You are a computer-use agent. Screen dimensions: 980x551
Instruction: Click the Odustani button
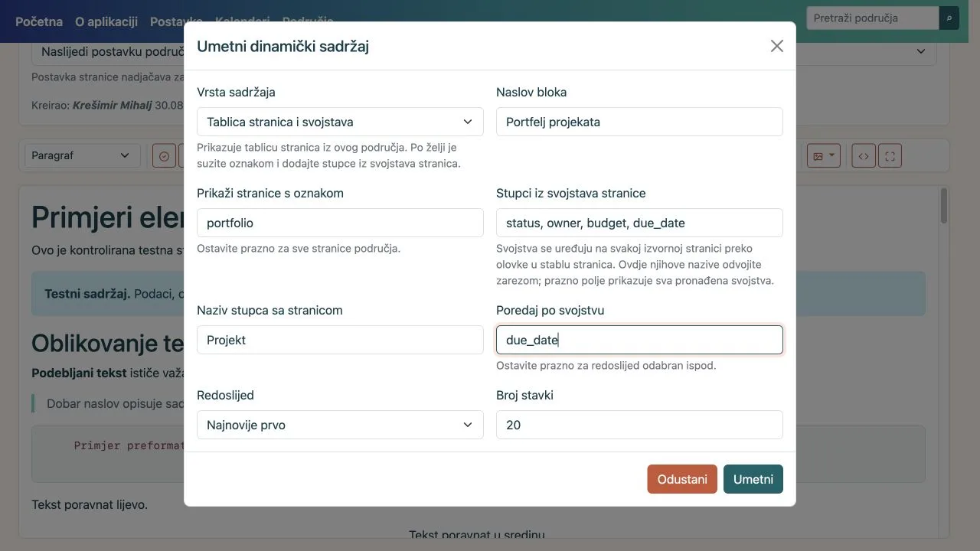pos(682,479)
